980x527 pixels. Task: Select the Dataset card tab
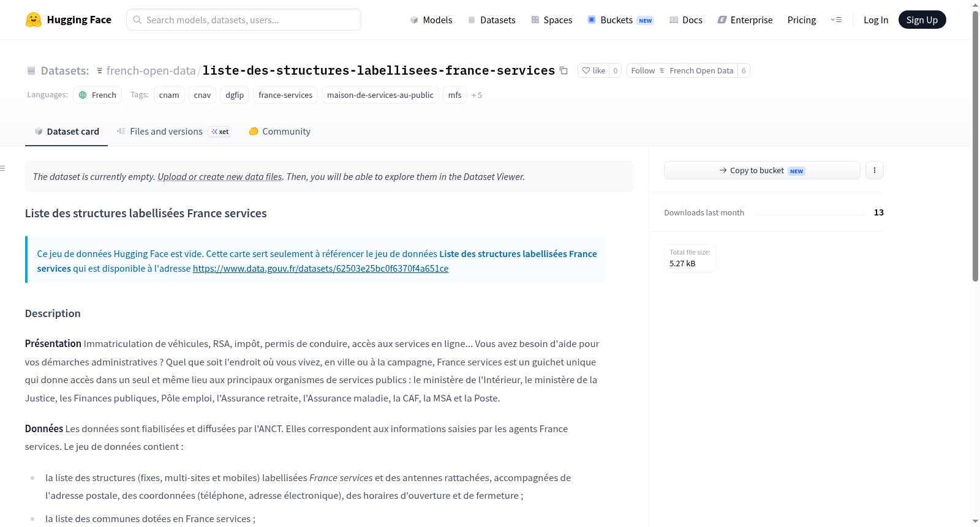(x=66, y=132)
